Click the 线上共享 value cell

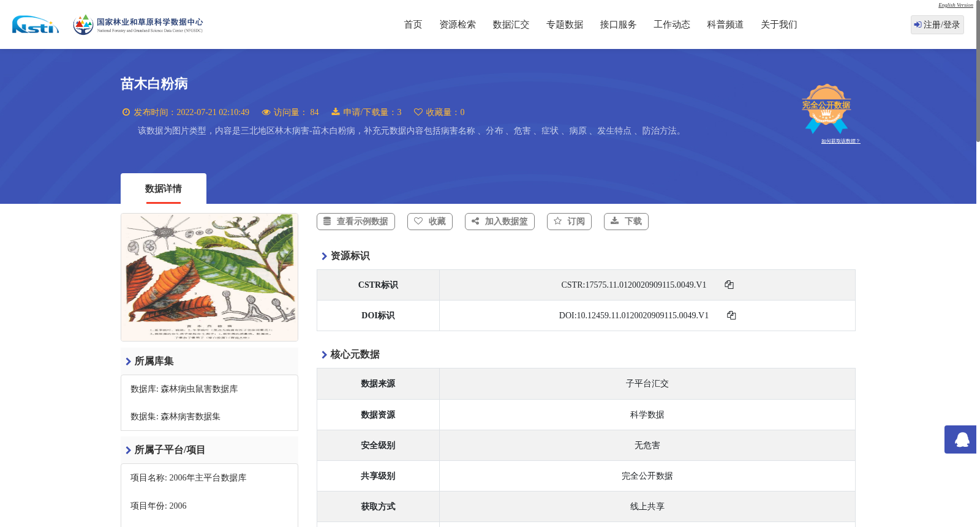pyautogui.click(x=647, y=507)
